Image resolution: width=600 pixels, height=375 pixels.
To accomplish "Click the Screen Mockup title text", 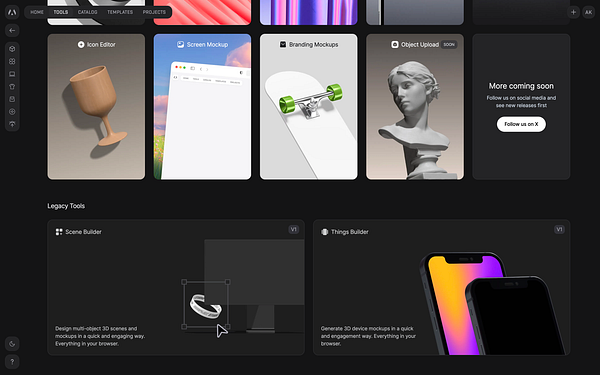I will pyautogui.click(x=207, y=45).
